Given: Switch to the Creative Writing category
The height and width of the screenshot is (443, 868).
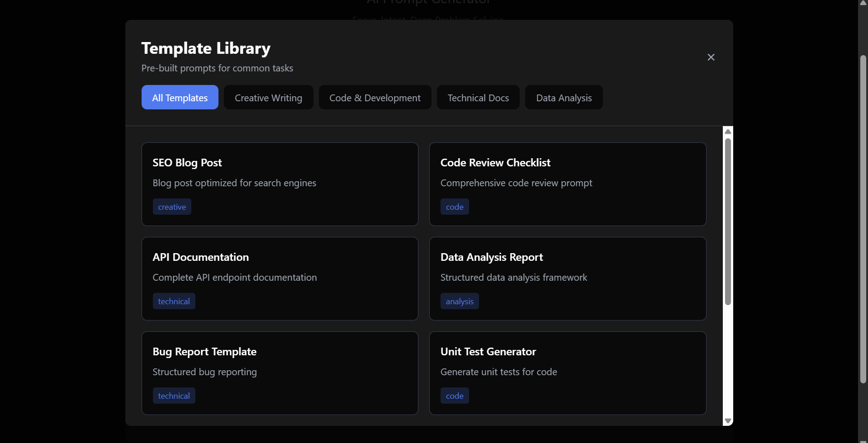Looking at the screenshot, I should [x=268, y=97].
